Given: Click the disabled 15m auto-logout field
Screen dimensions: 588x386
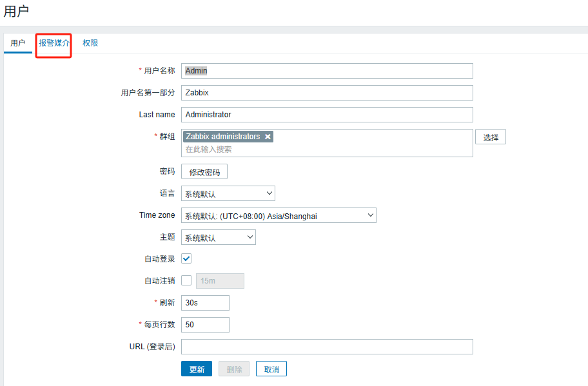Looking at the screenshot, I should point(220,281).
